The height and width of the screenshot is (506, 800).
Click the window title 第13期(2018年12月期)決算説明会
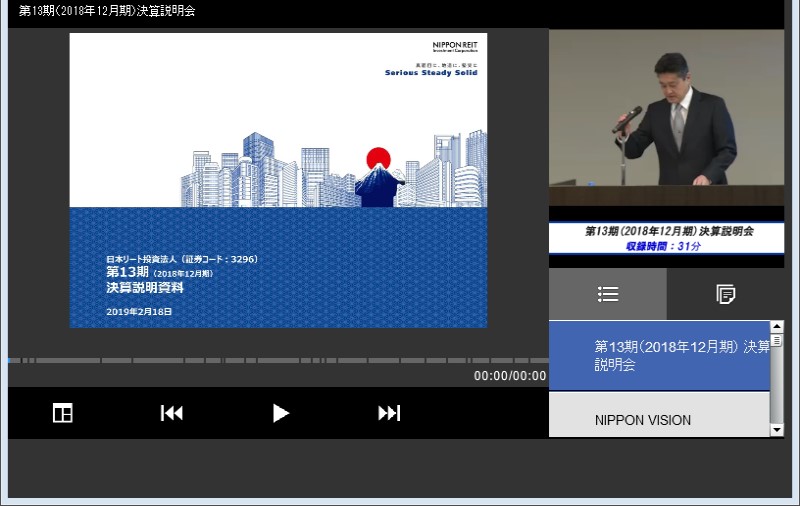click(x=107, y=11)
